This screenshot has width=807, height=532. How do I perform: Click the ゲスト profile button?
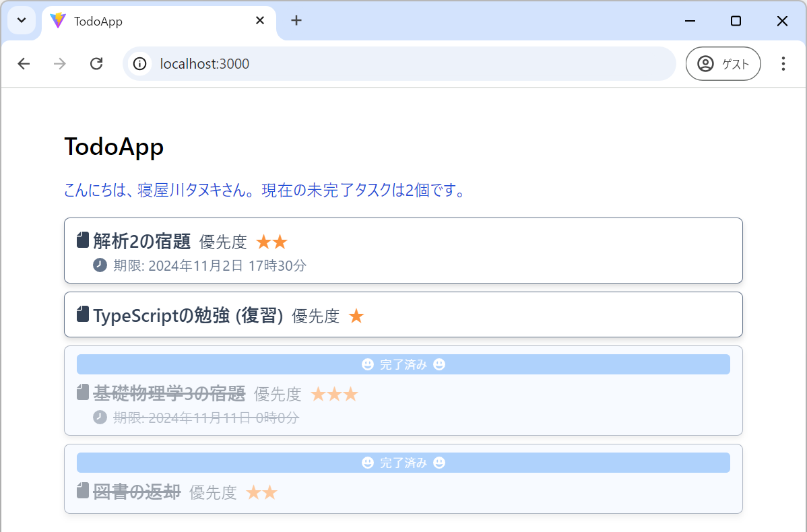point(723,63)
